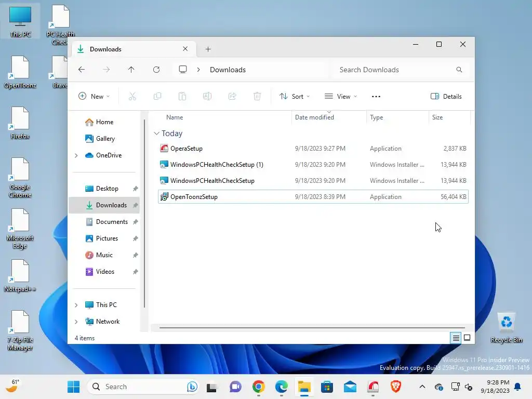Open the See more ellipsis menu

coord(376,96)
